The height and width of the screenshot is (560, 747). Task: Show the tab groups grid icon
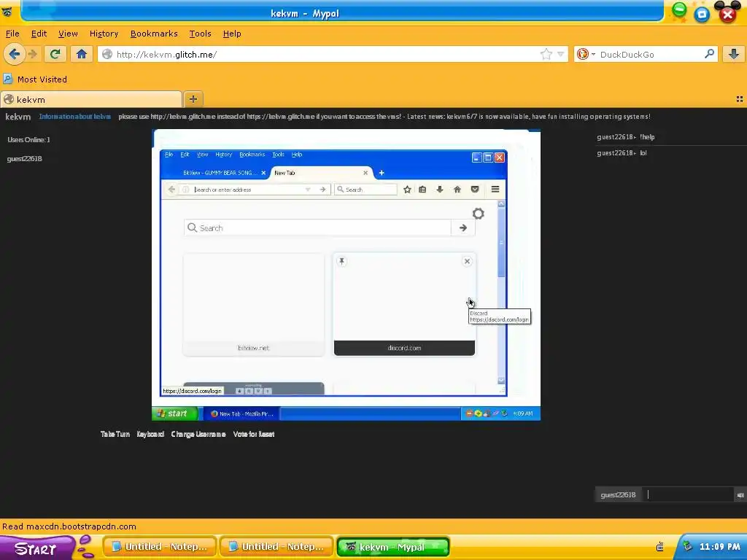740,99
